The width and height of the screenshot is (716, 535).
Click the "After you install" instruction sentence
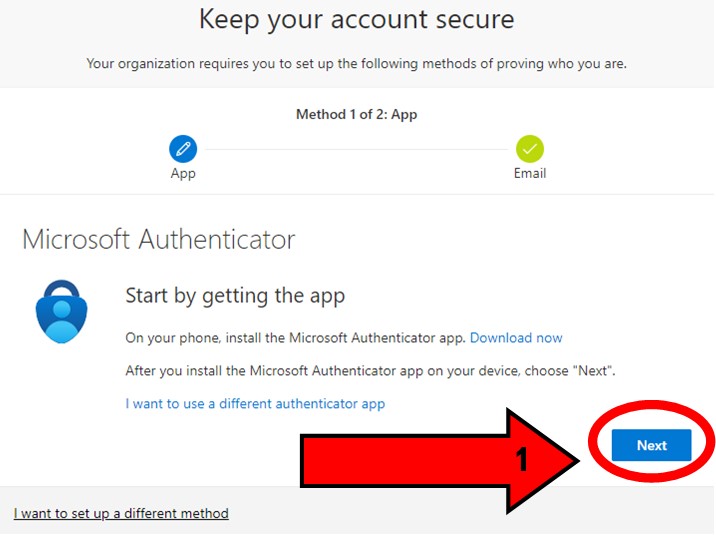coord(370,371)
